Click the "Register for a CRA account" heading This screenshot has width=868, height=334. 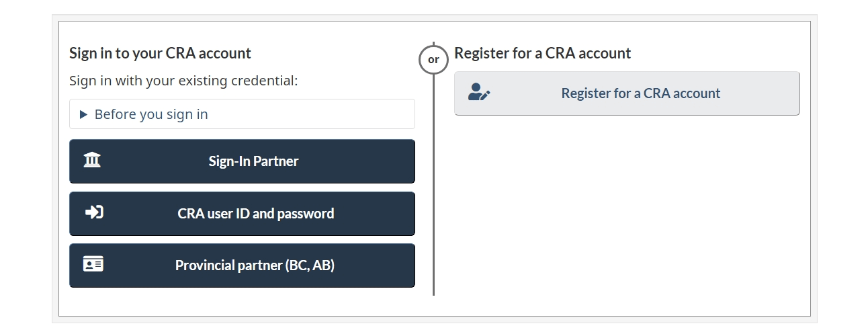(543, 53)
